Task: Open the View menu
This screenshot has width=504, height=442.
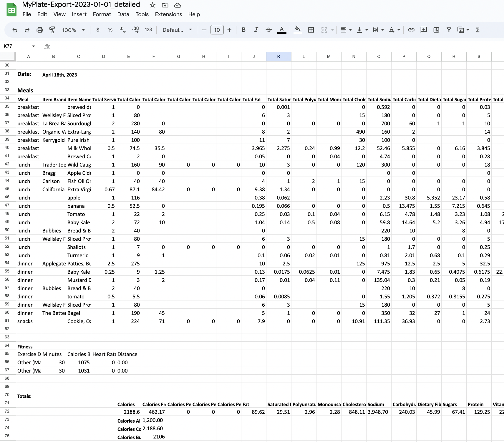Action: pyautogui.click(x=59, y=14)
